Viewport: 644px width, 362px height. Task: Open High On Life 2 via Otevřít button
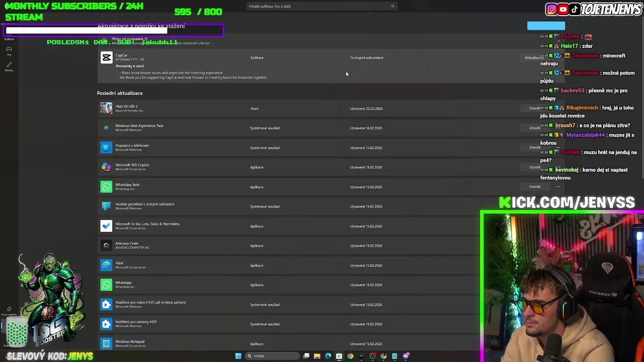pyautogui.click(x=535, y=108)
